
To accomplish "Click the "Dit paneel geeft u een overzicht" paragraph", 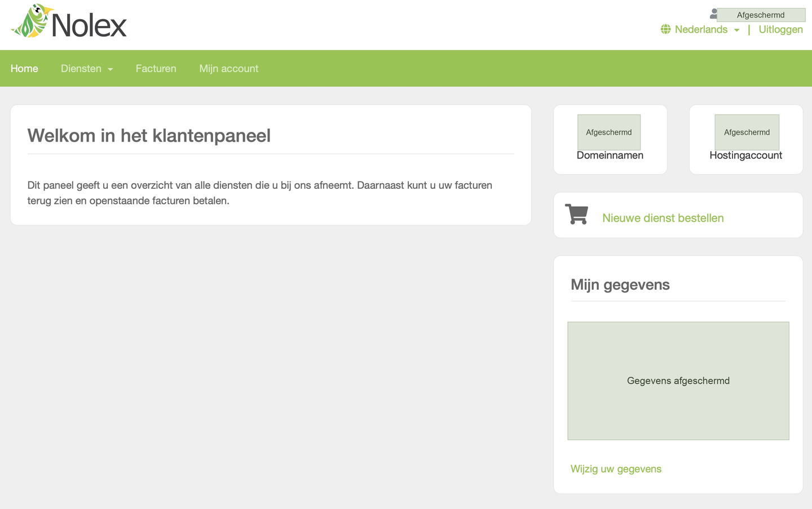I will pyautogui.click(x=260, y=193).
